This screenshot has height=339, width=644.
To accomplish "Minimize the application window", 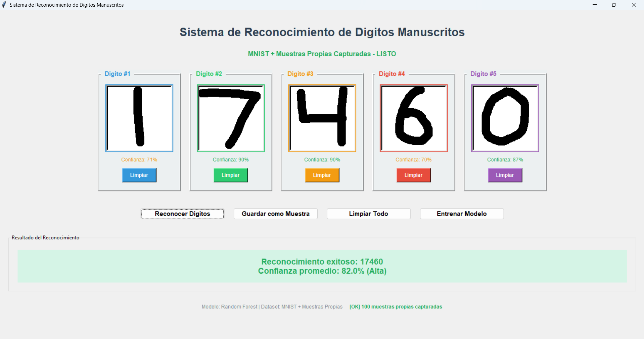I will tap(595, 5).
